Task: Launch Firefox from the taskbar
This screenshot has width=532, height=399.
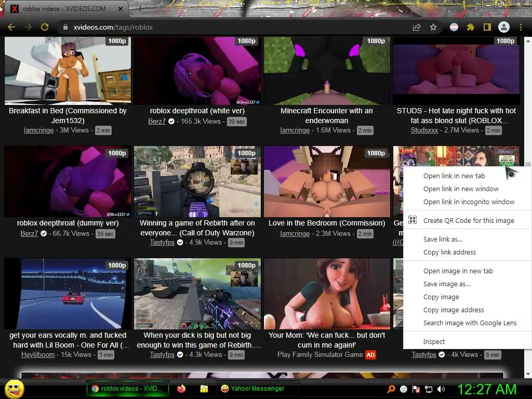Action: click(181, 389)
